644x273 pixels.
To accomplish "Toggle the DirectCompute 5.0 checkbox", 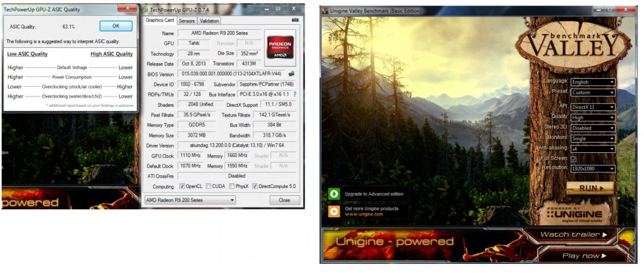I will point(254,186).
